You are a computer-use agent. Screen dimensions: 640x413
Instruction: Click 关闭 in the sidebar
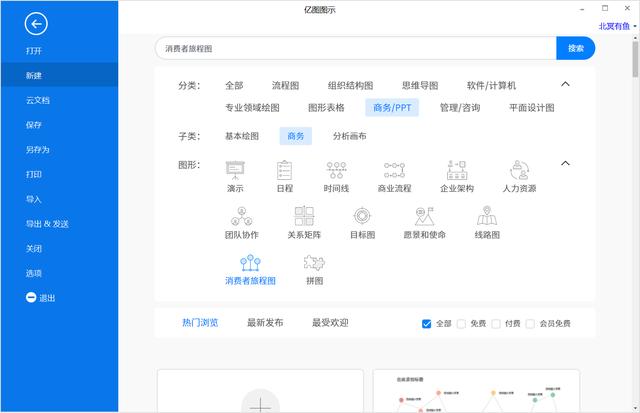point(60,249)
